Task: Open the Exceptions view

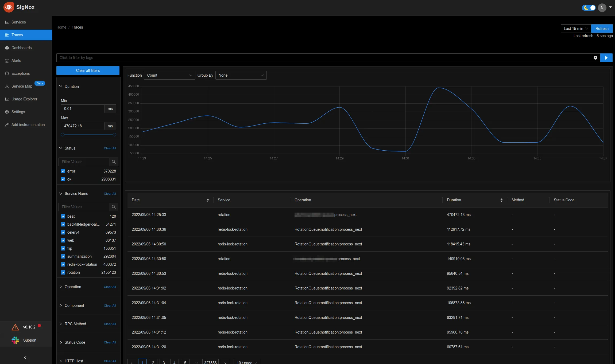Action: [x=21, y=73]
